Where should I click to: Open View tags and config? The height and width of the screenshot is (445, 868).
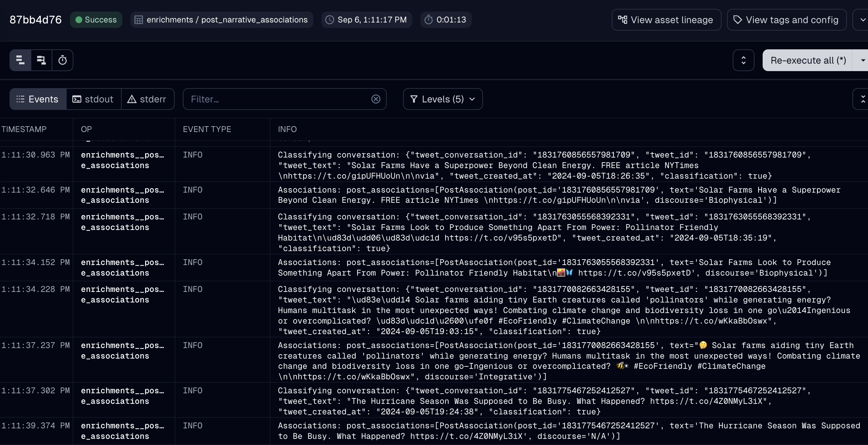[786, 20]
